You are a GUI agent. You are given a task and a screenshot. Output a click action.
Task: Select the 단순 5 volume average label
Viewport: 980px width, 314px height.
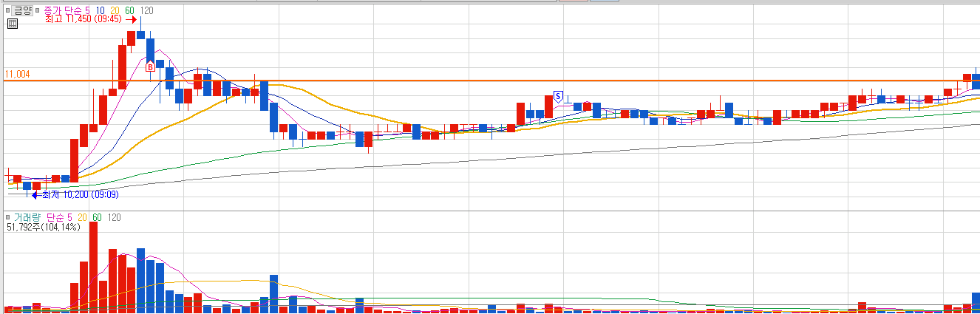pyautogui.click(x=60, y=217)
